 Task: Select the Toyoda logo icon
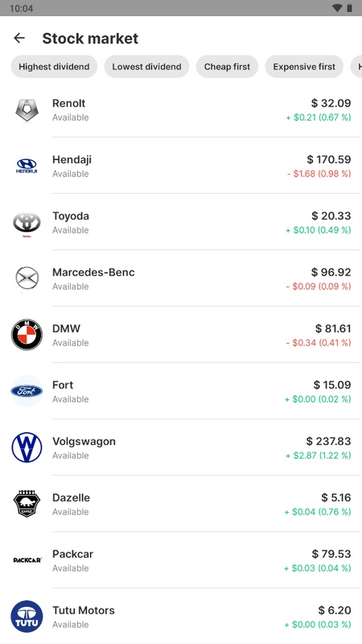pos(27,224)
